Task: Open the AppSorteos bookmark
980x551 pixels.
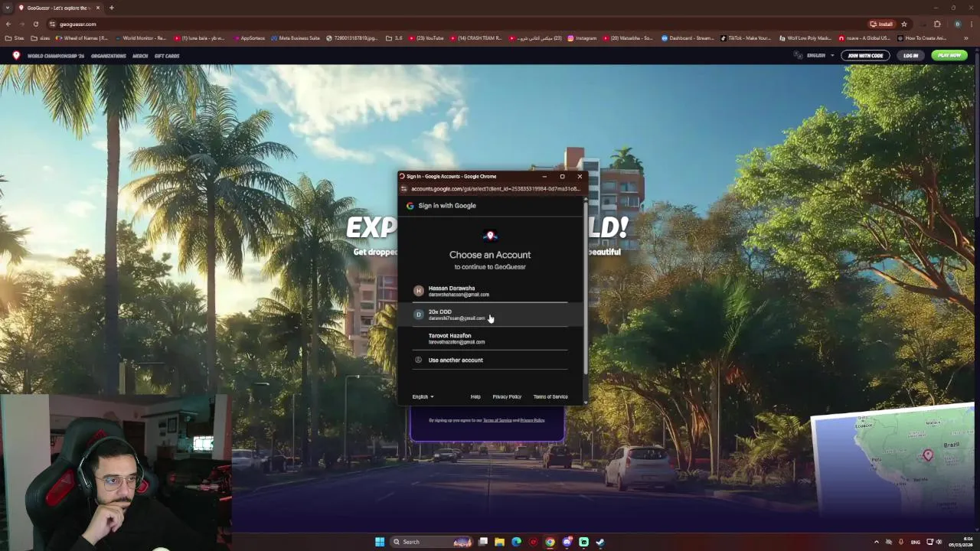Action: [248, 37]
